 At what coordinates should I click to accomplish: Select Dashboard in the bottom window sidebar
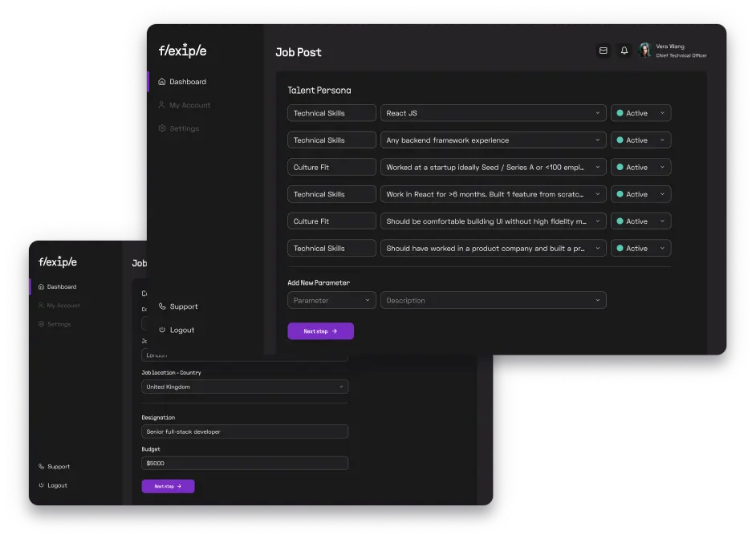61,286
